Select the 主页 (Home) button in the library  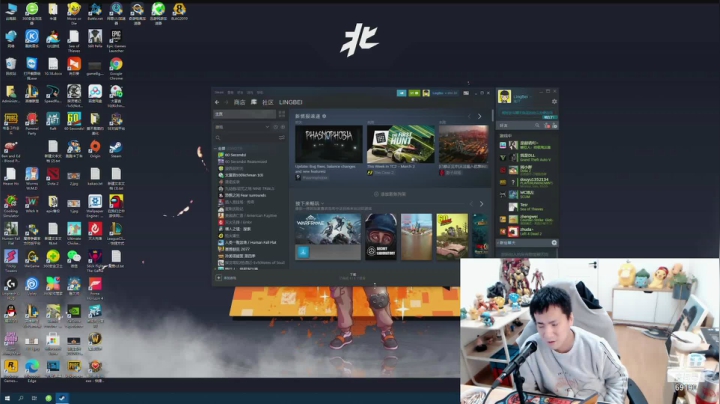245,114
